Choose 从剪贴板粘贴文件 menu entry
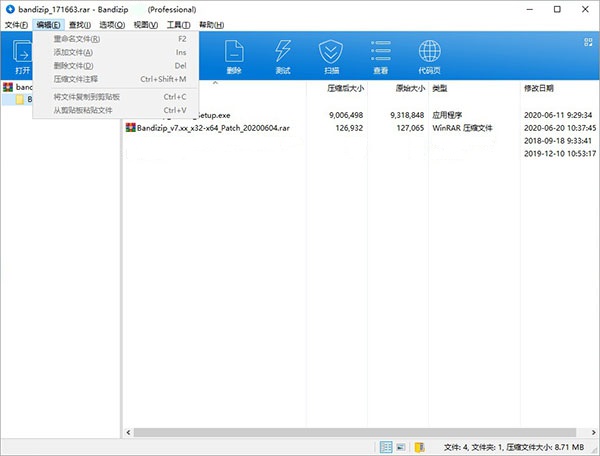The width and height of the screenshot is (600, 456). pos(116,110)
